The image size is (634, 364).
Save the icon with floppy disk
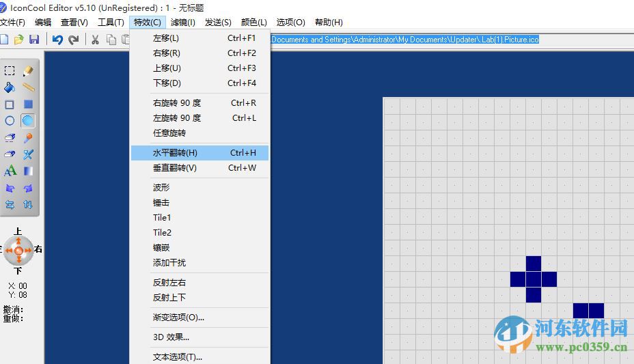(34, 39)
